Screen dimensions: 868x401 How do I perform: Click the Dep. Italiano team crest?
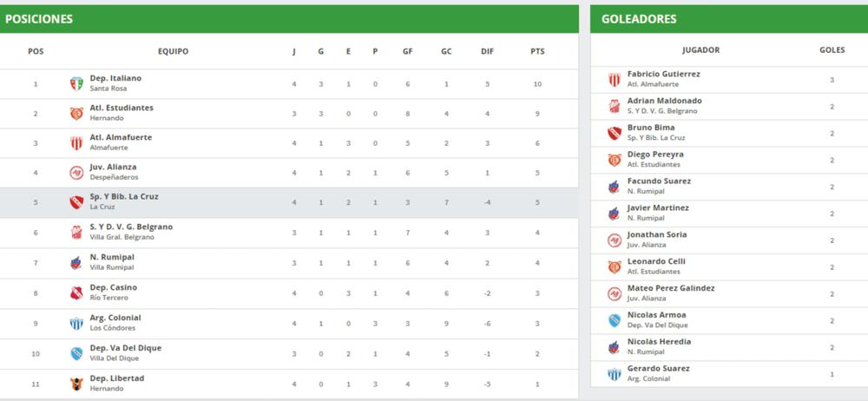pos(76,84)
